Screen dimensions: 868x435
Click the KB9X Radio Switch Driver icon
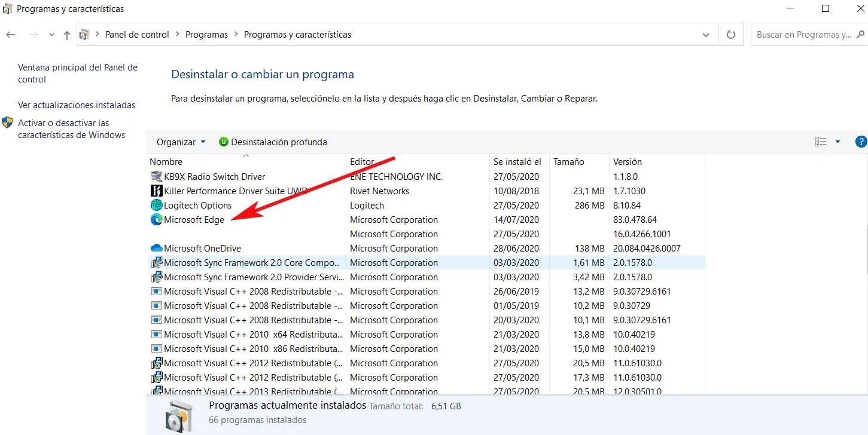coord(156,176)
